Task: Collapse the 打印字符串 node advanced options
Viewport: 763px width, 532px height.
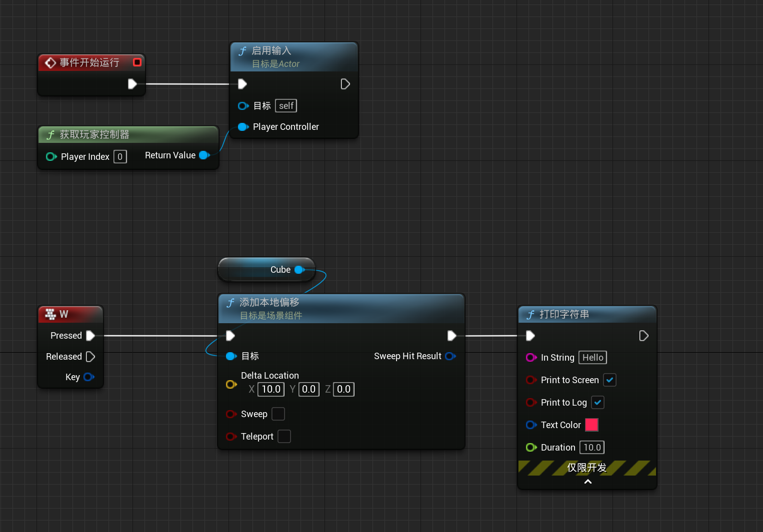Action: click(587, 482)
